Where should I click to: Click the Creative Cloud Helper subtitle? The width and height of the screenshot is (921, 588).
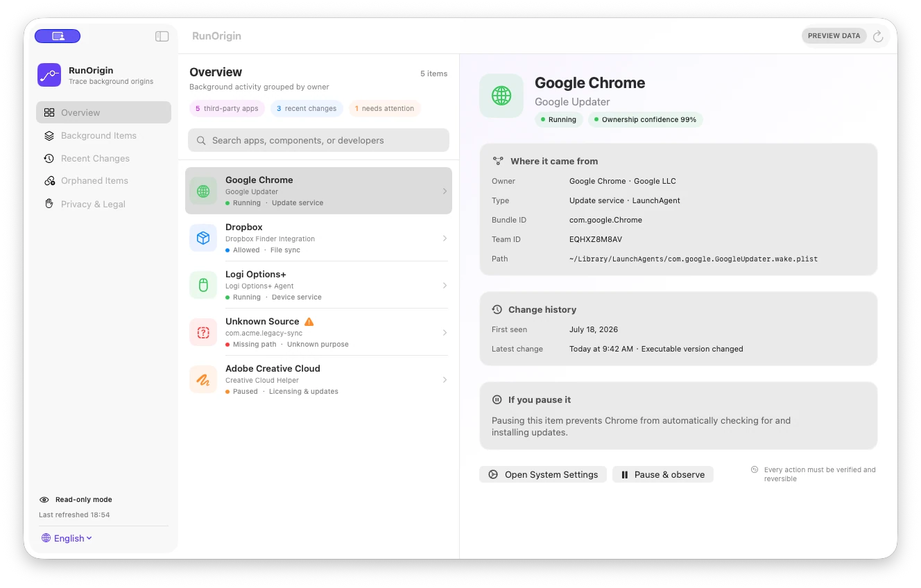coord(262,380)
